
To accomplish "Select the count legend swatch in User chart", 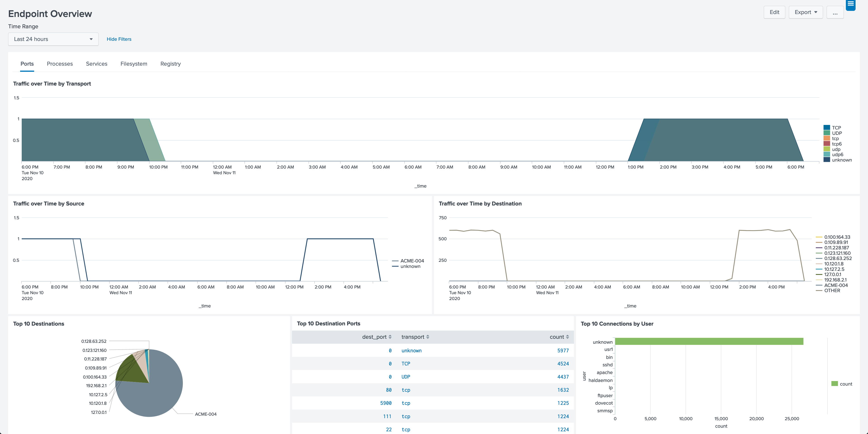I will pyautogui.click(x=835, y=384).
